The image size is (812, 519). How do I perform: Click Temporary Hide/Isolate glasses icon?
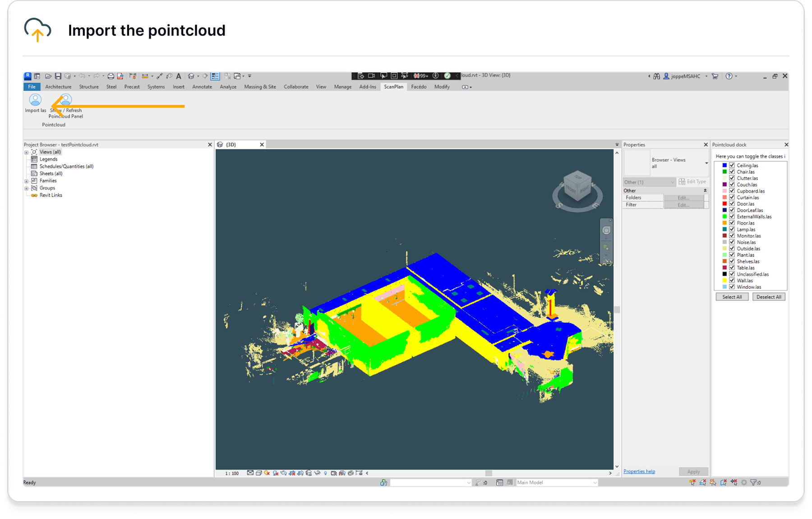pos(317,473)
